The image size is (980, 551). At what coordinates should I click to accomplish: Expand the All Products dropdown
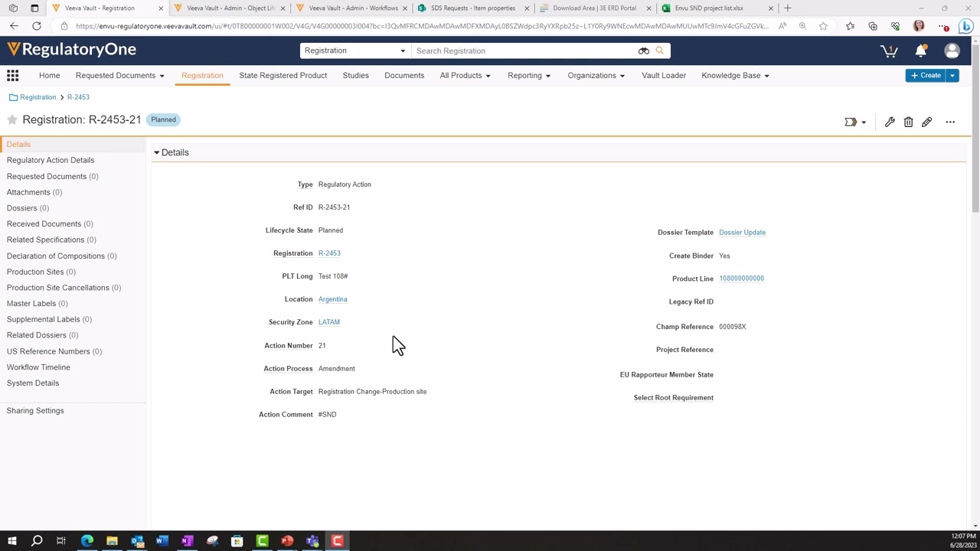tap(465, 76)
